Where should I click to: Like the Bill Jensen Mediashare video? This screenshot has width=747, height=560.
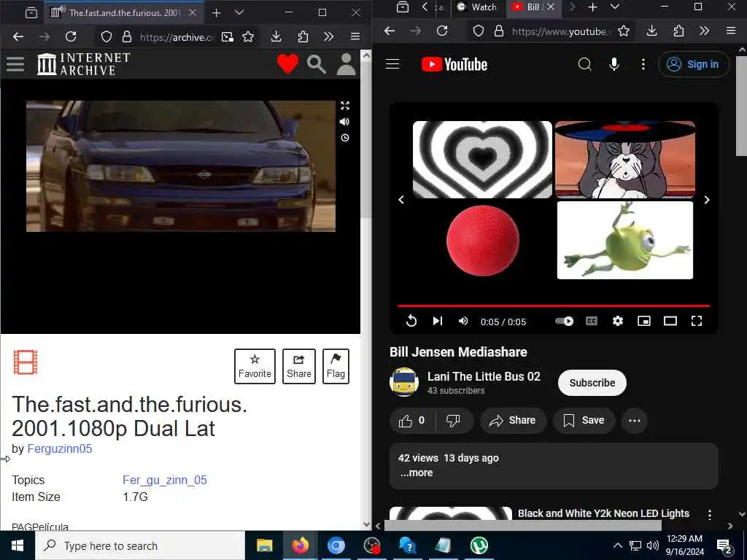tap(411, 421)
